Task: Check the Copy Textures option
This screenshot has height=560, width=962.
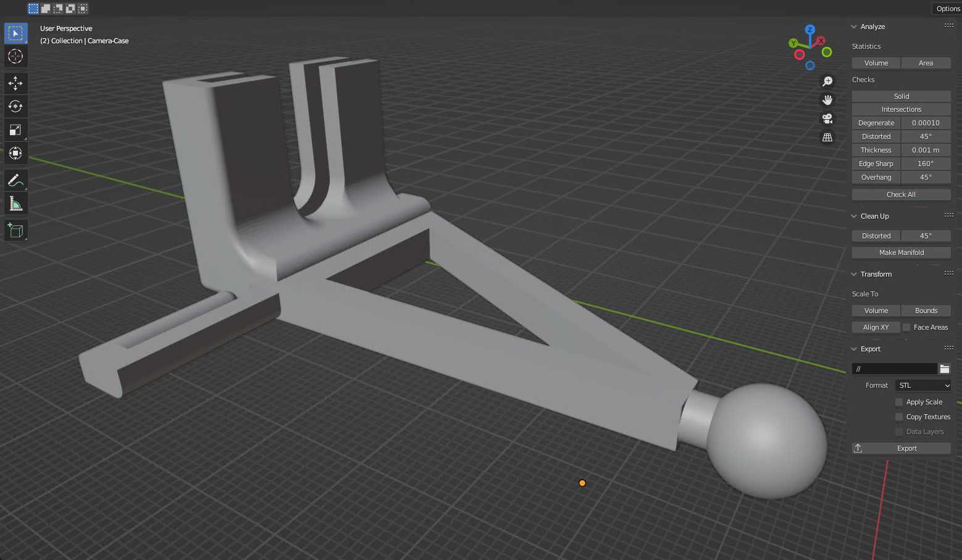Action: coord(899,417)
